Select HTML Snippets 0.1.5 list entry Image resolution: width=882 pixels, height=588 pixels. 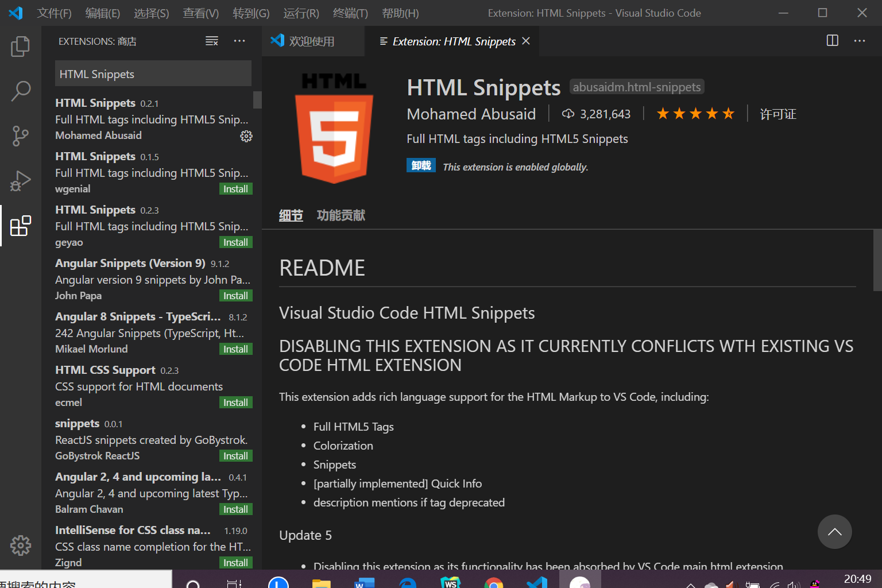pos(152,173)
